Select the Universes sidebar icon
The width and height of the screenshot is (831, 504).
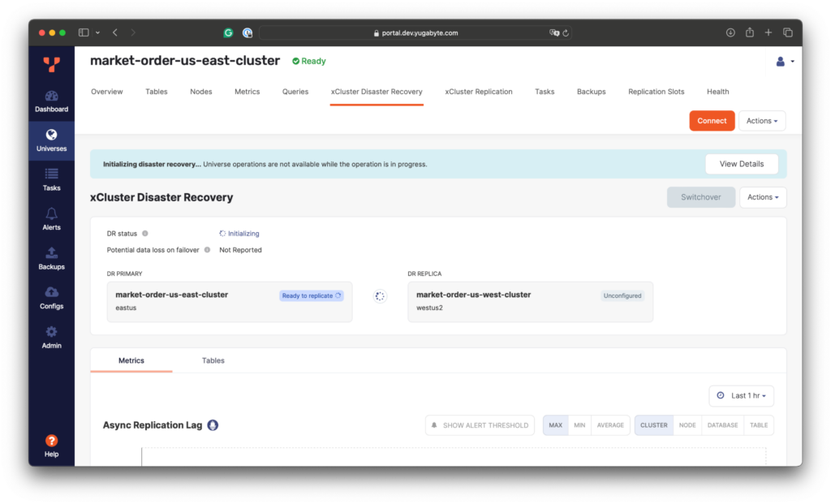[x=51, y=139]
